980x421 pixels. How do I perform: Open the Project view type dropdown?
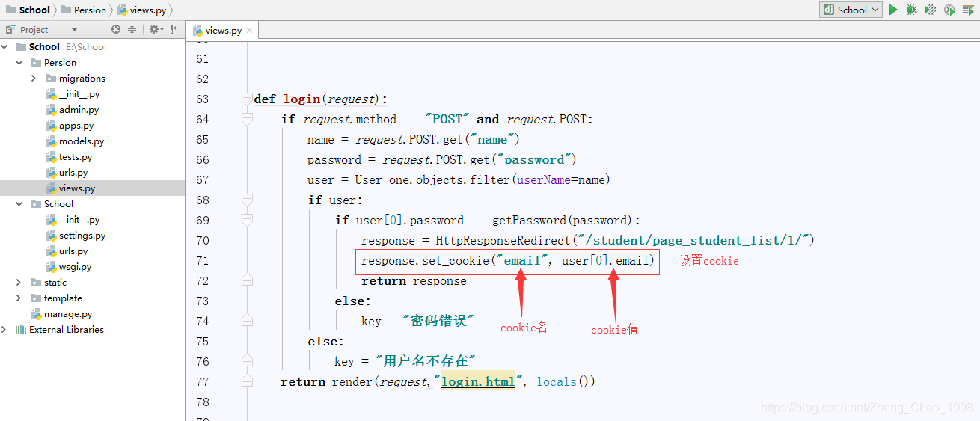coord(74,30)
